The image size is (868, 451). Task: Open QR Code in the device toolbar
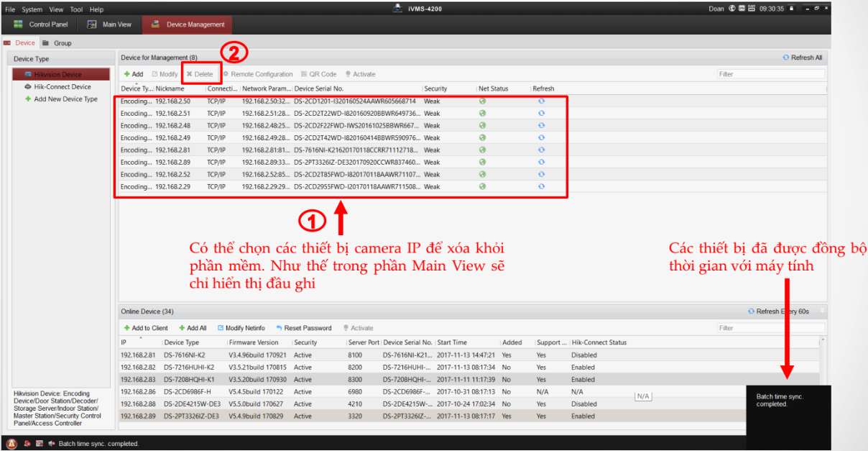click(x=318, y=74)
